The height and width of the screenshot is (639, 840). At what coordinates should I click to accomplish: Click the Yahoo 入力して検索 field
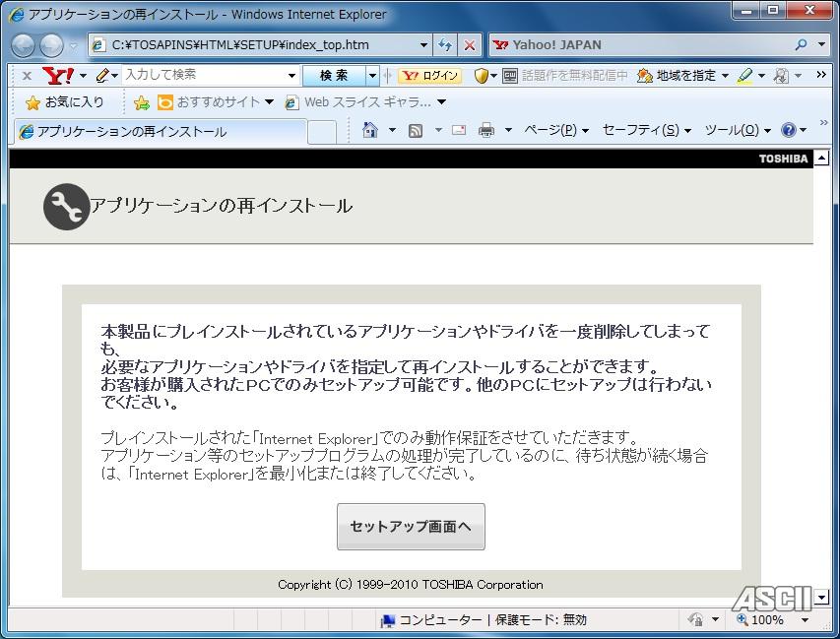coord(205,75)
